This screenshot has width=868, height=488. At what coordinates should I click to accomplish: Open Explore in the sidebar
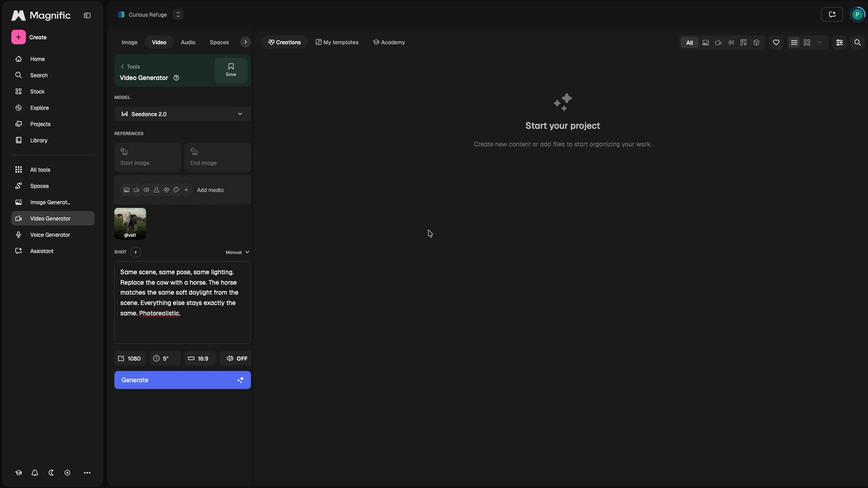click(53, 108)
